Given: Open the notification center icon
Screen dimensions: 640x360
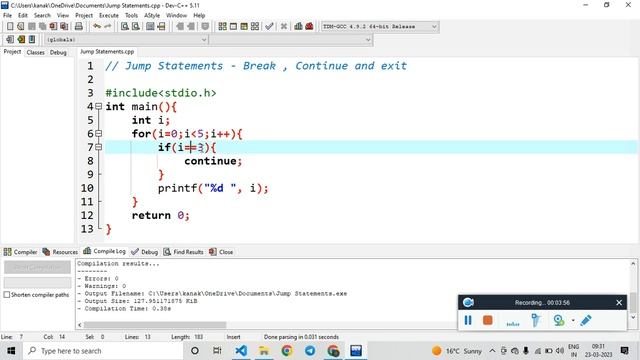Looking at the screenshot, I should [624, 351].
